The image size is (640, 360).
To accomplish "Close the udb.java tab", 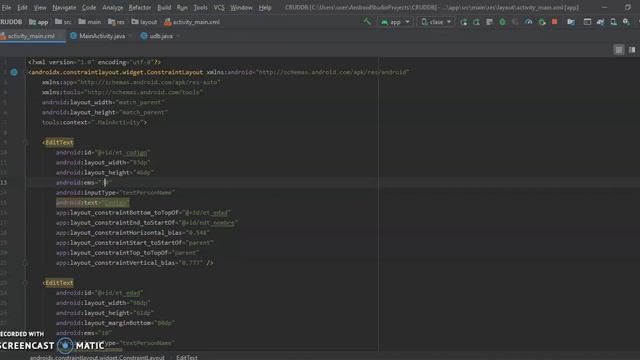I will [178, 36].
